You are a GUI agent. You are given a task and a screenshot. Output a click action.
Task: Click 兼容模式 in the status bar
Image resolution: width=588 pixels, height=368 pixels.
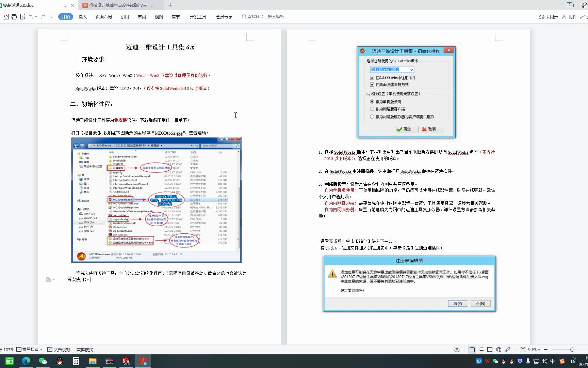click(85, 350)
